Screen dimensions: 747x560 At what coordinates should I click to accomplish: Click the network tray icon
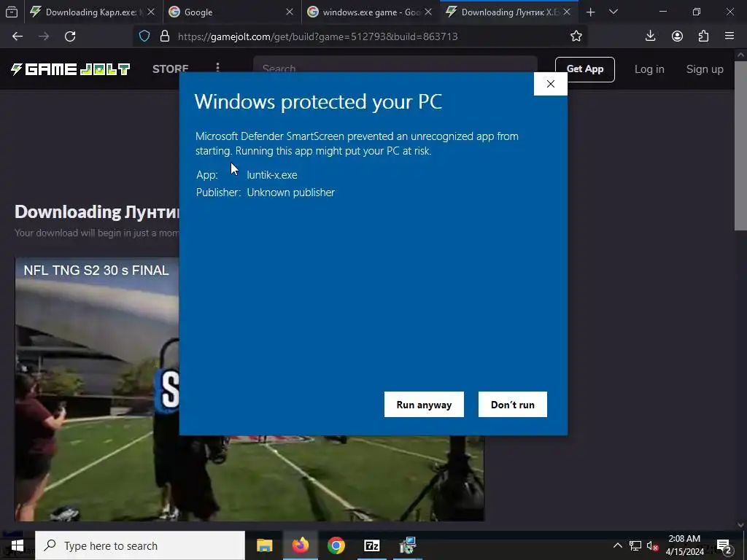coord(635,545)
